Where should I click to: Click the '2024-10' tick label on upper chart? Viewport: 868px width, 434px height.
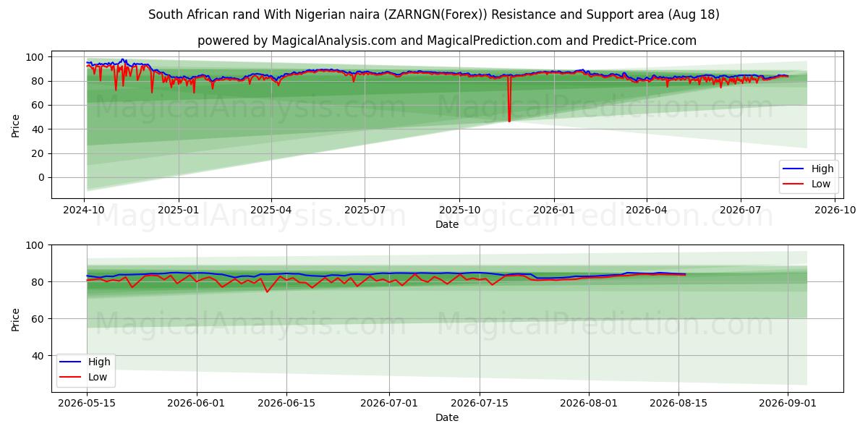click(84, 210)
